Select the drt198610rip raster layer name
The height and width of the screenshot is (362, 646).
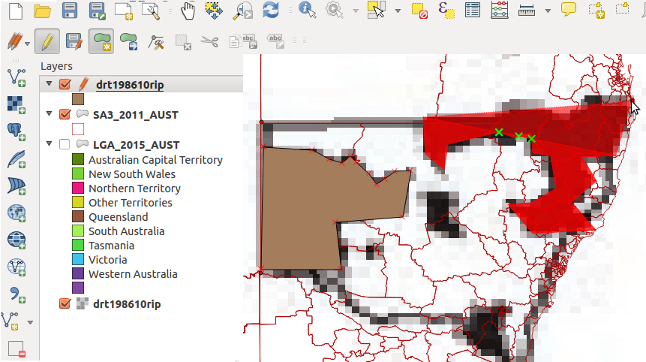[x=127, y=304]
